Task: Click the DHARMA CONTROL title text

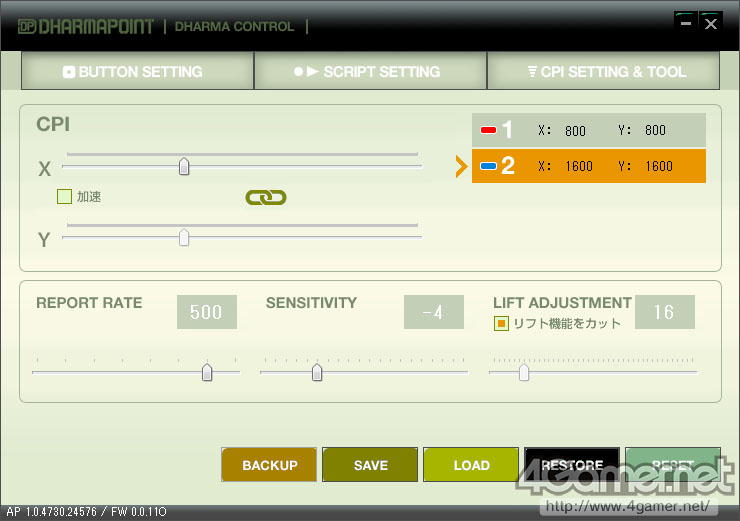Action: pyautogui.click(x=235, y=26)
